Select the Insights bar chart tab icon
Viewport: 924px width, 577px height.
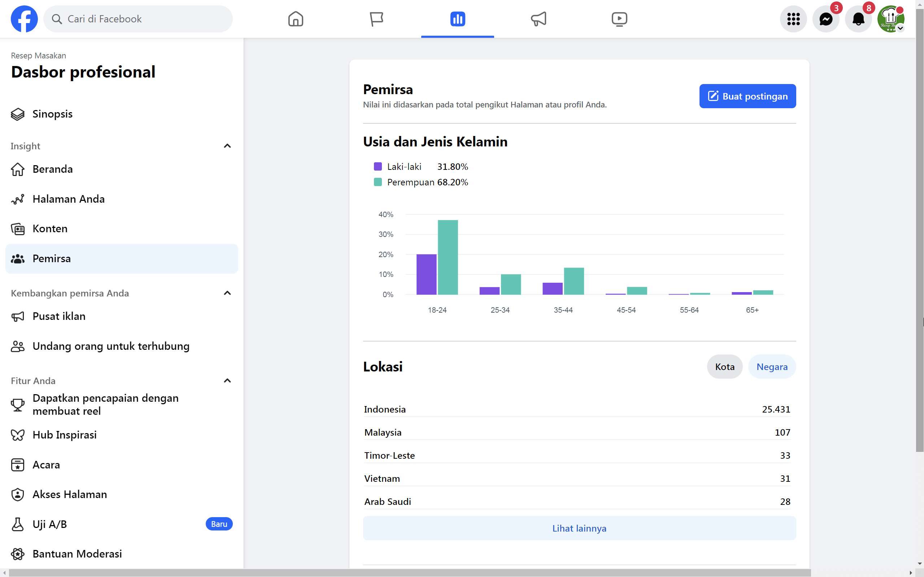tap(457, 18)
